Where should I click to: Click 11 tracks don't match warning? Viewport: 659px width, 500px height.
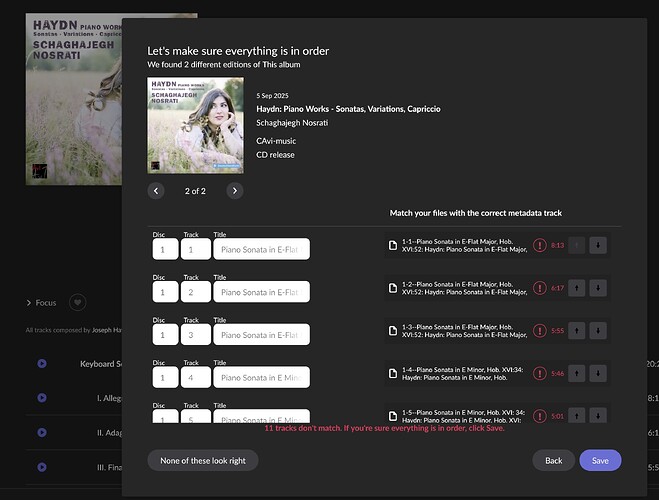384,428
